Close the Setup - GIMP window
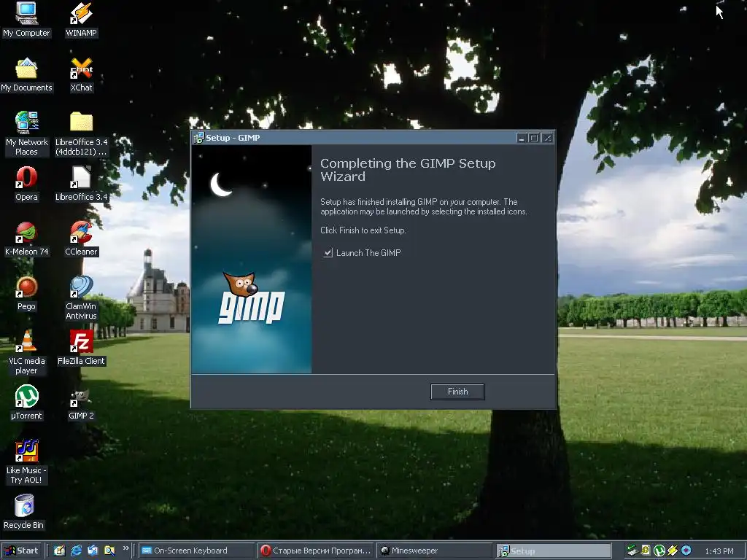 click(547, 138)
